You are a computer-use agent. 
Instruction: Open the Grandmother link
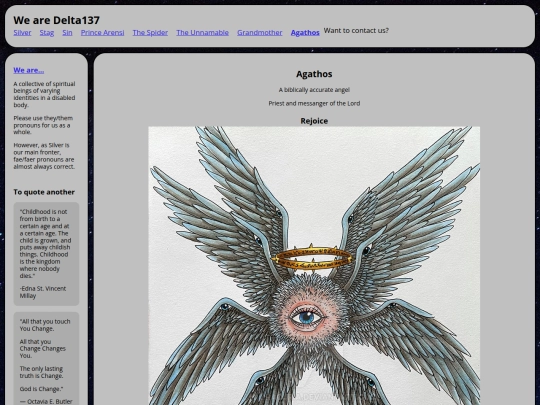coord(260,32)
